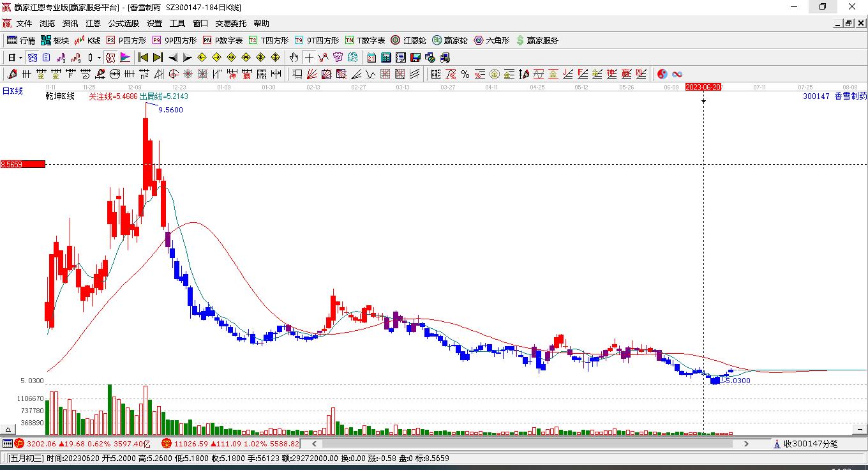This screenshot has width=868, height=470.
Task: Click the blue infinity symbol icon
Action: [x=677, y=74]
